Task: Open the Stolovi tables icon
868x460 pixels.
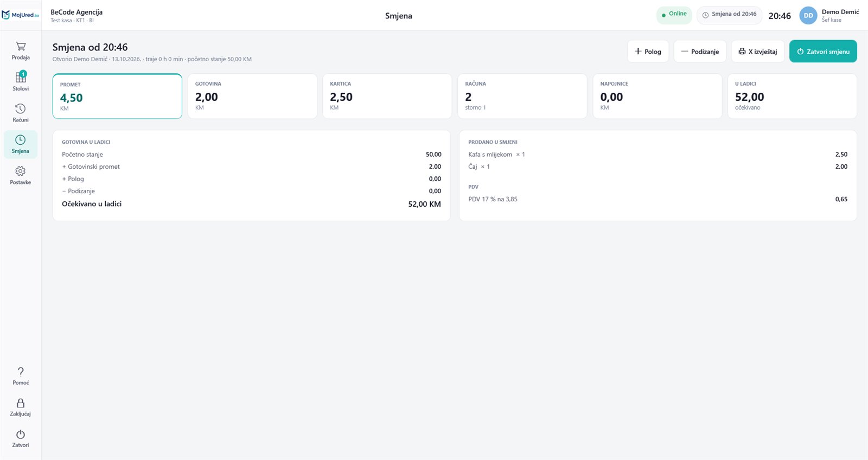Action: 21,77
